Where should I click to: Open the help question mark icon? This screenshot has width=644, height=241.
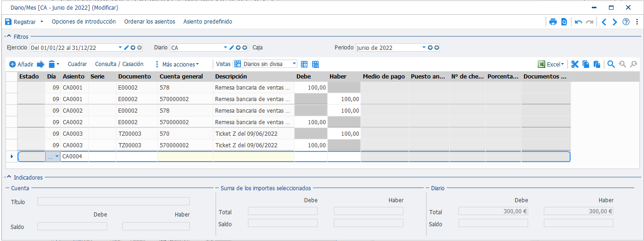pos(626,22)
